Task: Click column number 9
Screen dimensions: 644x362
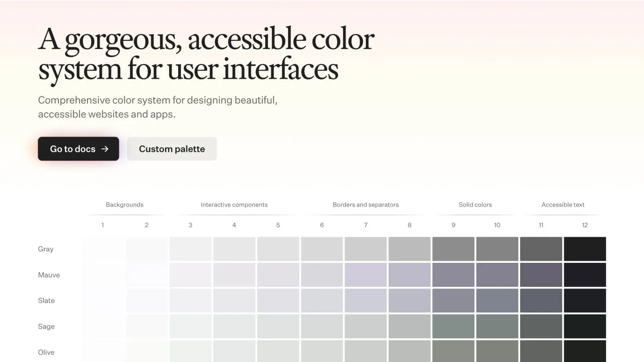Action: [453, 225]
